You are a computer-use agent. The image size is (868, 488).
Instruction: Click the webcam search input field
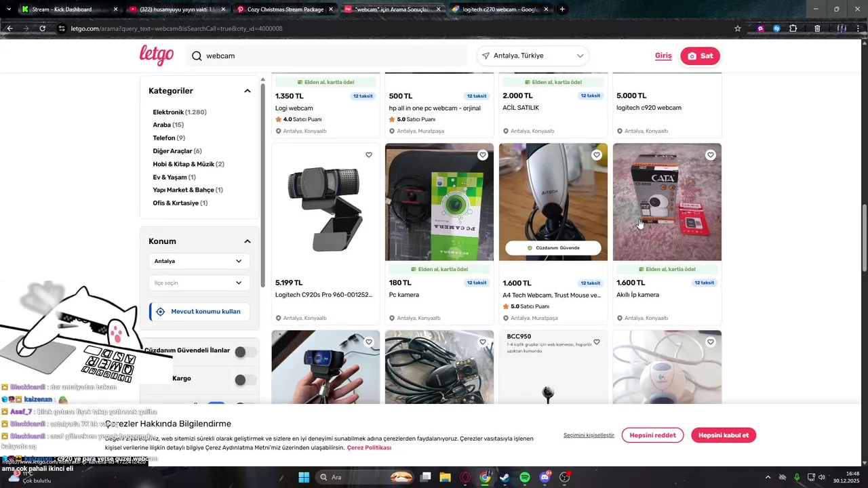coord(325,56)
